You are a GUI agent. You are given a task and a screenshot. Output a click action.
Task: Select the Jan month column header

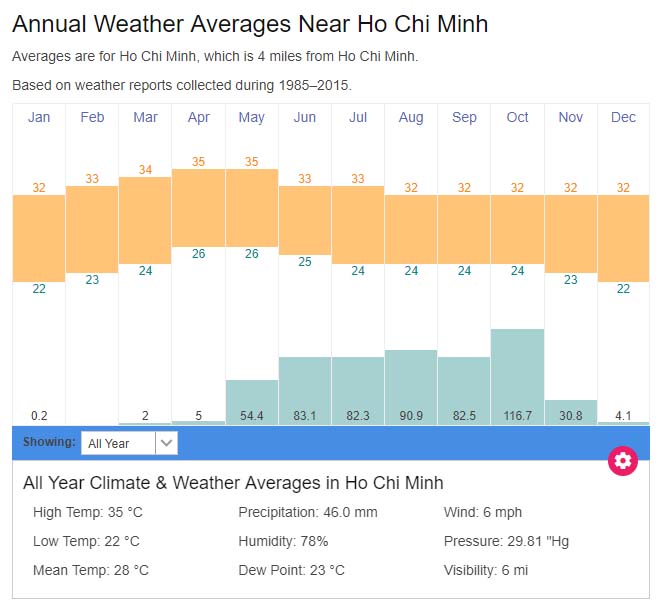[x=39, y=117]
